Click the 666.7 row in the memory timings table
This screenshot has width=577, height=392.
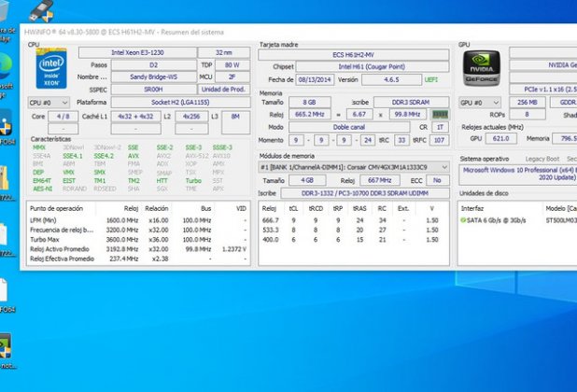[353, 220]
